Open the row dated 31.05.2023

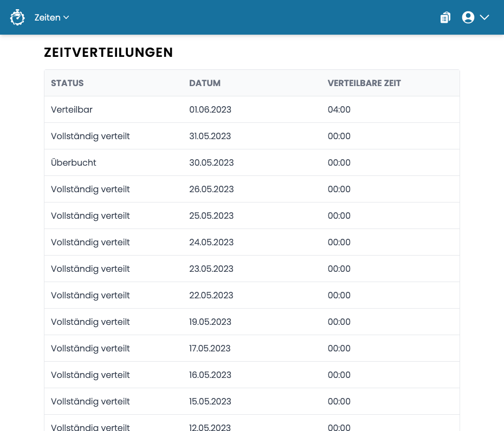point(252,136)
